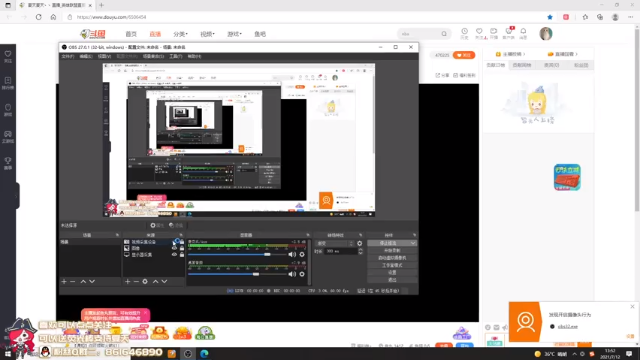This screenshot has height=360, width=640.
Task: Remove the selected OBS source
Action: pos(136,281)
